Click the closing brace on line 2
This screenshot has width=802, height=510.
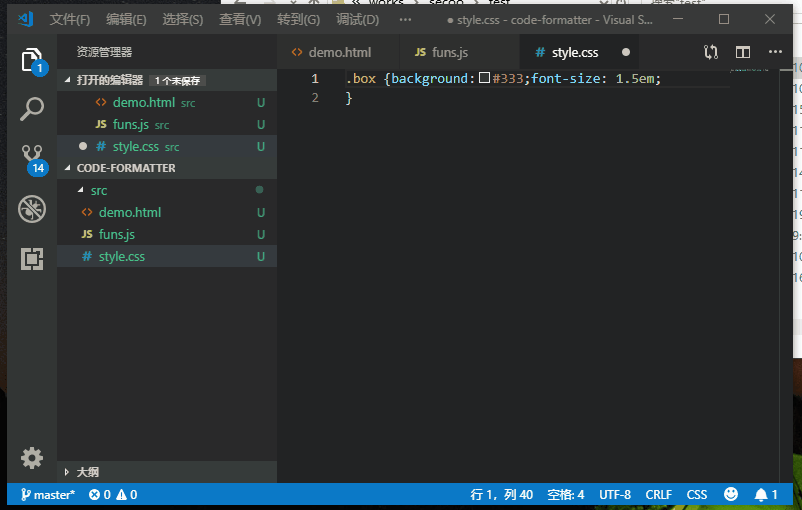coord(349,98)
